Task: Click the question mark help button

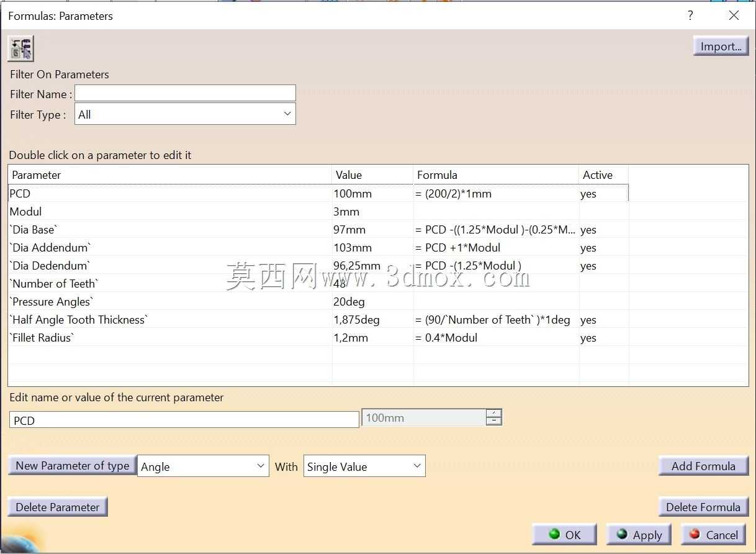Action: click(x=690, y=16)
